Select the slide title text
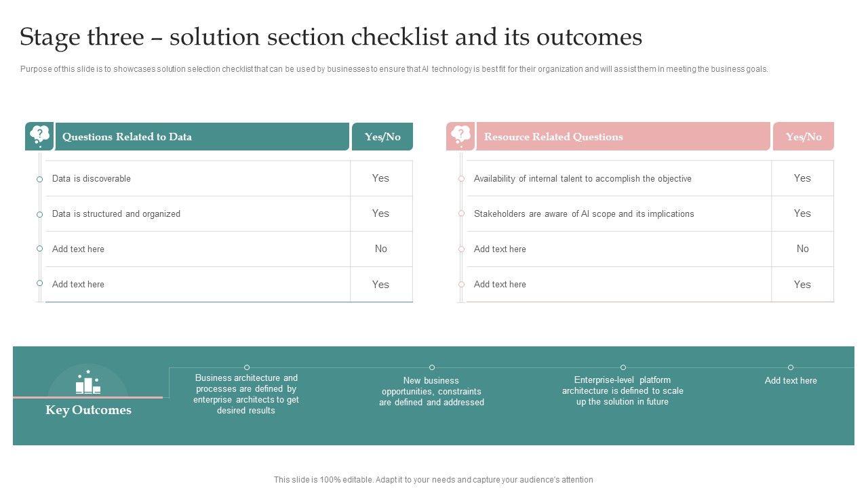The height and width of the screenshot is (488, 868). tap(331, 37)
